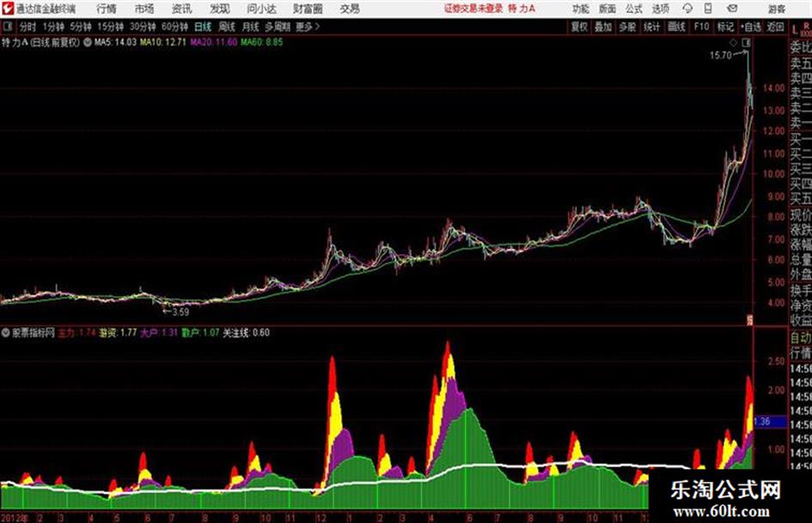
Task: Click the MA10: 12.71 indicator value
Action: pyautogui.click(x=162, y=42)
